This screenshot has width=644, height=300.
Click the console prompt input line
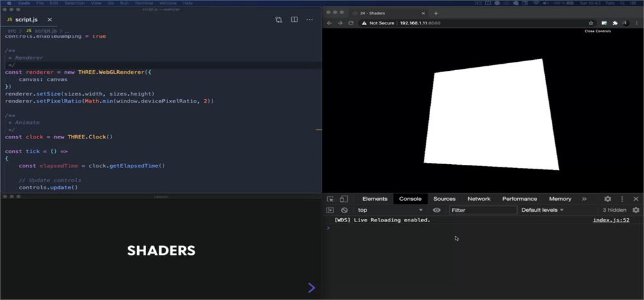click(x=482, y=228)
